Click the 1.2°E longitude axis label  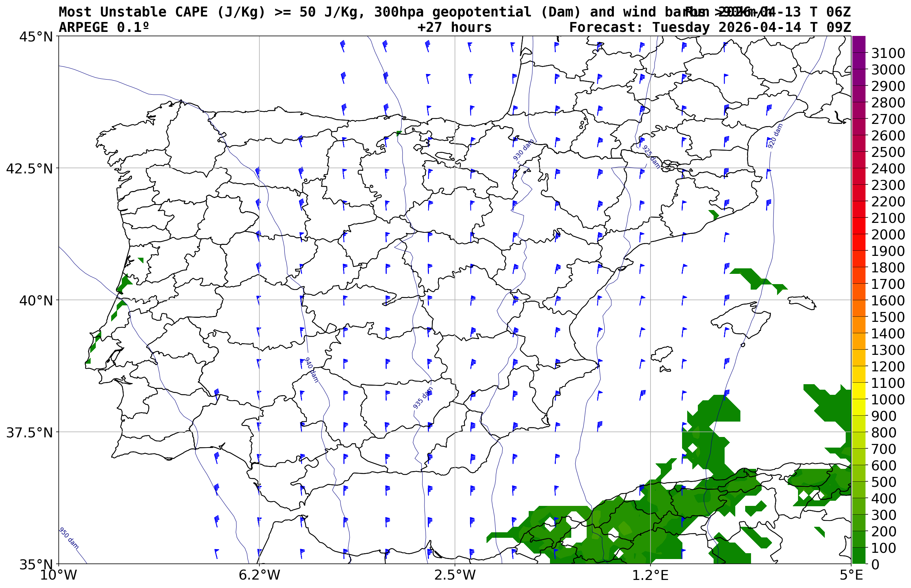tap(651, 575)
